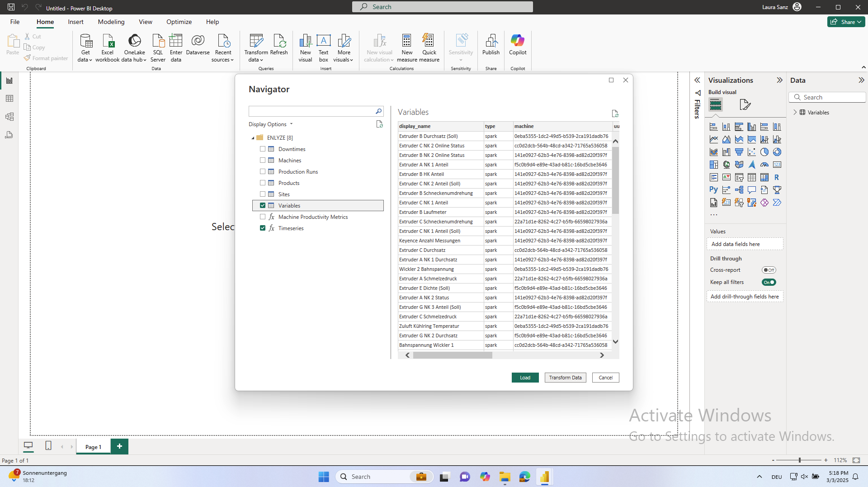Switch to Table view in left sidebar

point(9,99)
